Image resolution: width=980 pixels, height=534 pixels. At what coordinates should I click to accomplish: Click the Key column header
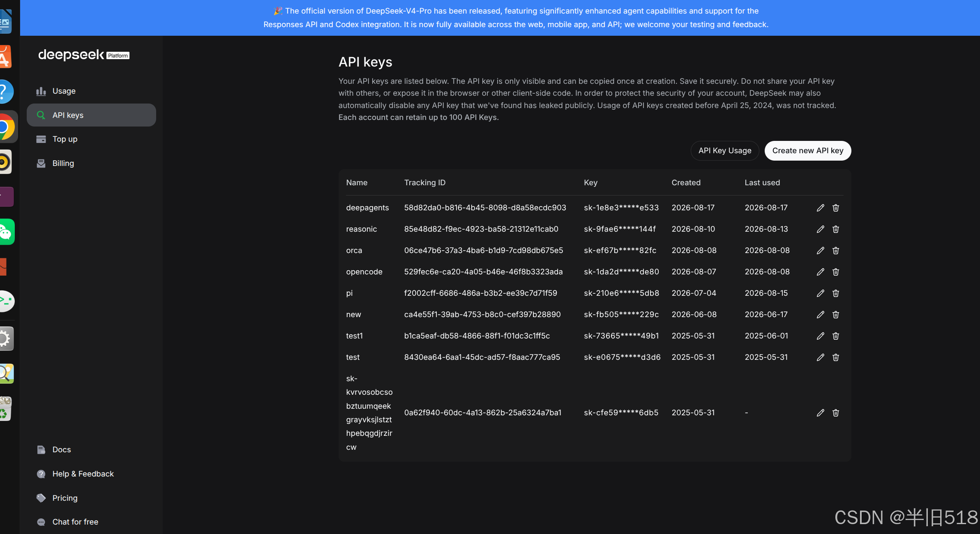click(590, 183)
